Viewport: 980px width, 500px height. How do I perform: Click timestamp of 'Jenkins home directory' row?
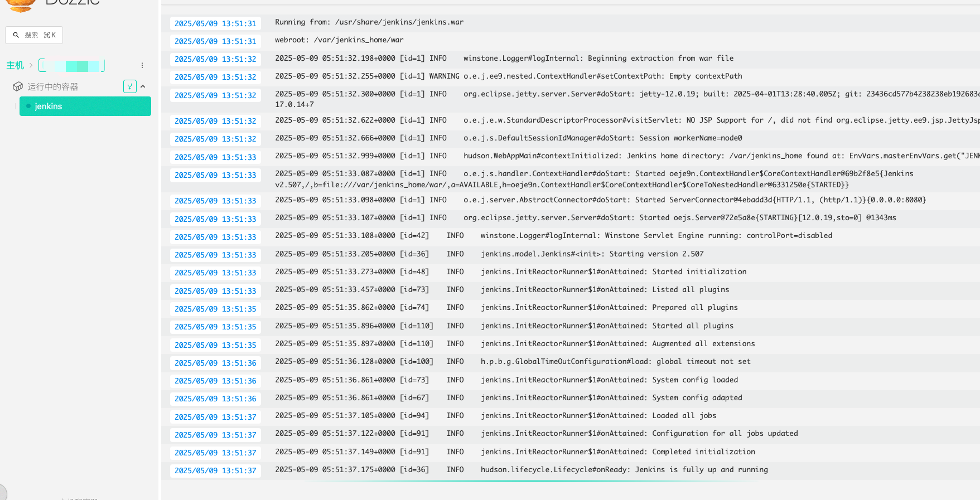[x=215, y=157]
